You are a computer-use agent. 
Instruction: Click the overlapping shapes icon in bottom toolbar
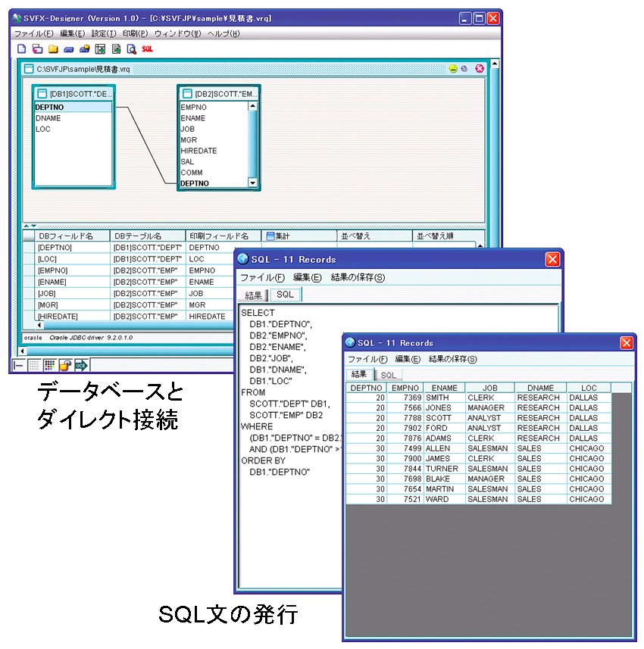65,365
